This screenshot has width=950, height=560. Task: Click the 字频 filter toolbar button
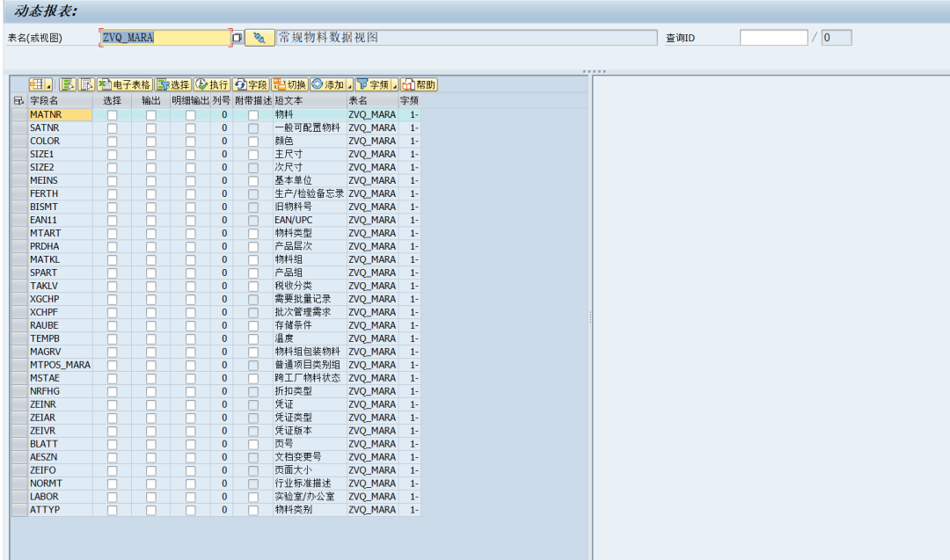(x=373, y=84)
